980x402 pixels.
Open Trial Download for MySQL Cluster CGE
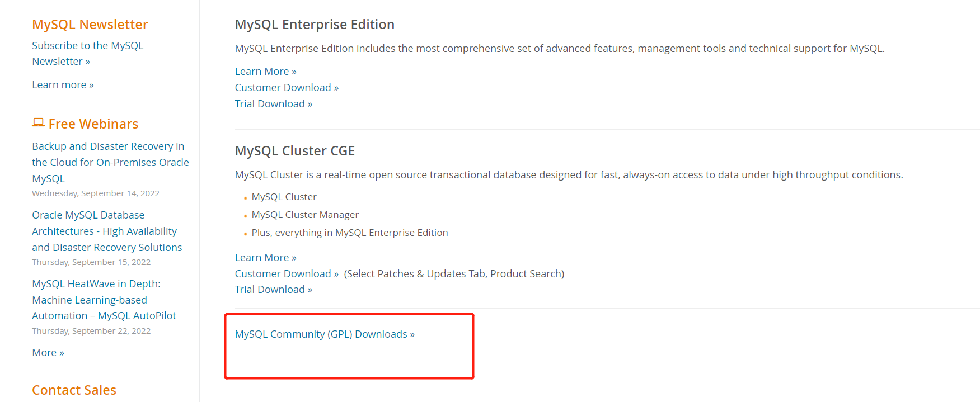(273, 290)
